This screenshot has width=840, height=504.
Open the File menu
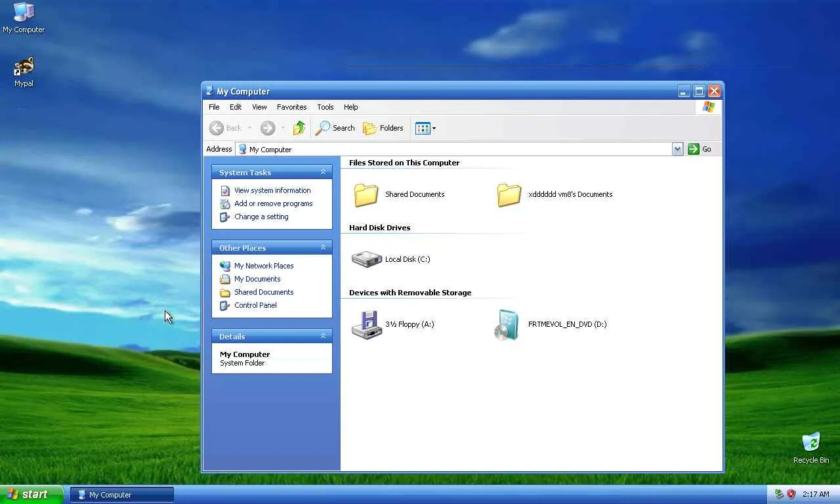coord(214,107)
